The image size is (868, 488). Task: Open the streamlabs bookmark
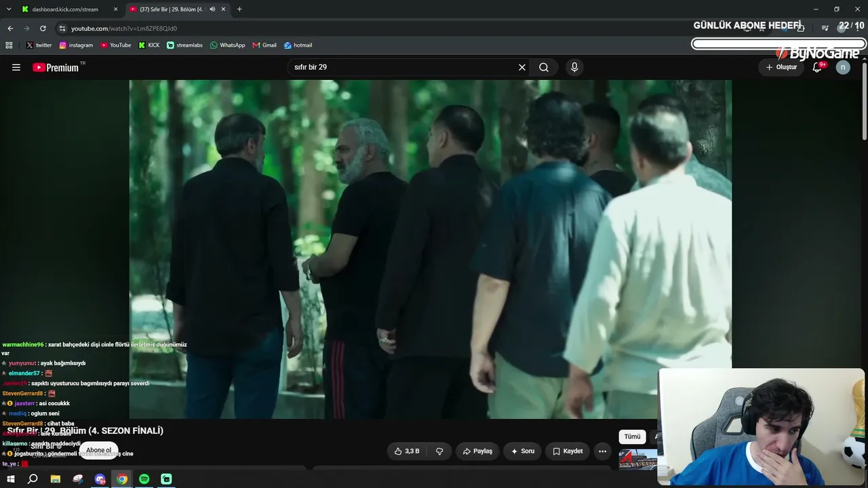tap(184, 45)
